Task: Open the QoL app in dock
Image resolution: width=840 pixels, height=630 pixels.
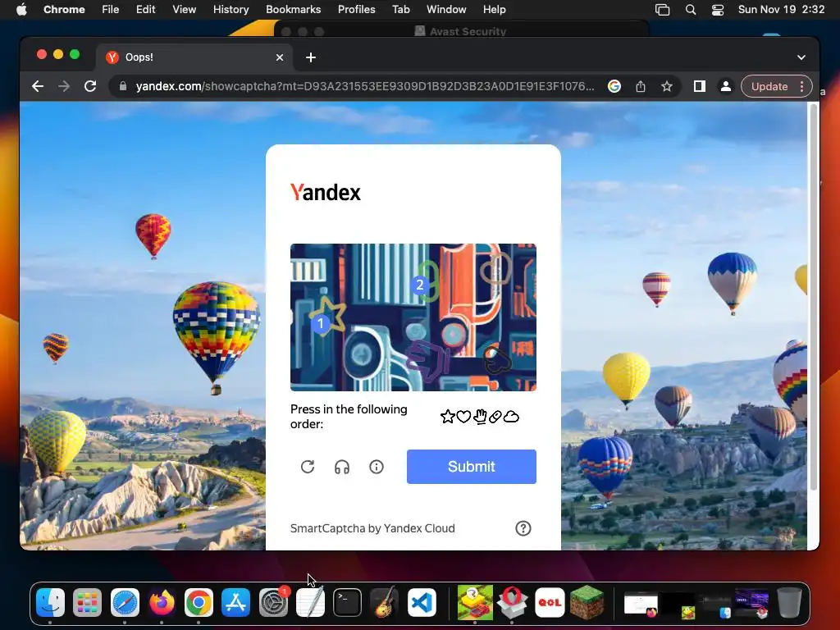Action: tap(550, 603)
